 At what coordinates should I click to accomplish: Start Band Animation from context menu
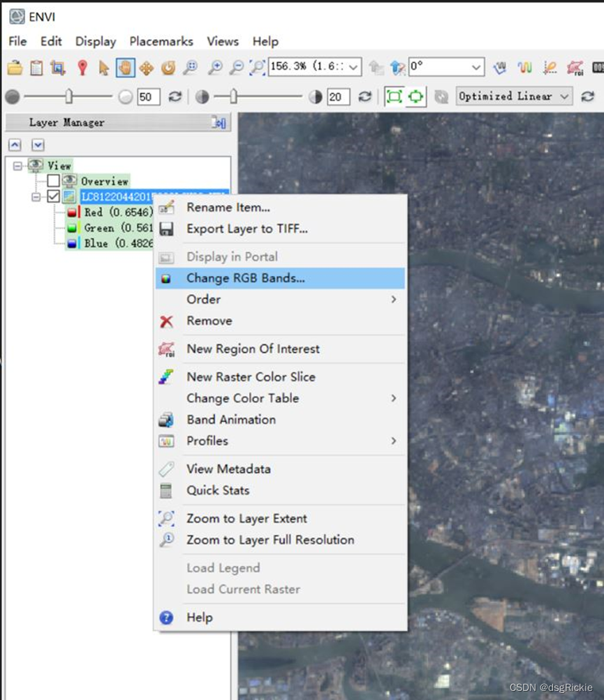tap(281, 420)
